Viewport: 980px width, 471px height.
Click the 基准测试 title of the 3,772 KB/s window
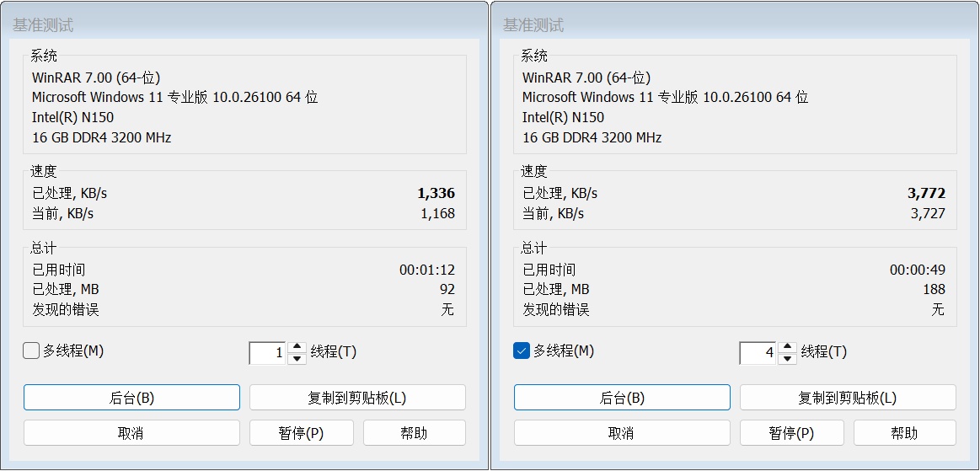coord(533,25)
